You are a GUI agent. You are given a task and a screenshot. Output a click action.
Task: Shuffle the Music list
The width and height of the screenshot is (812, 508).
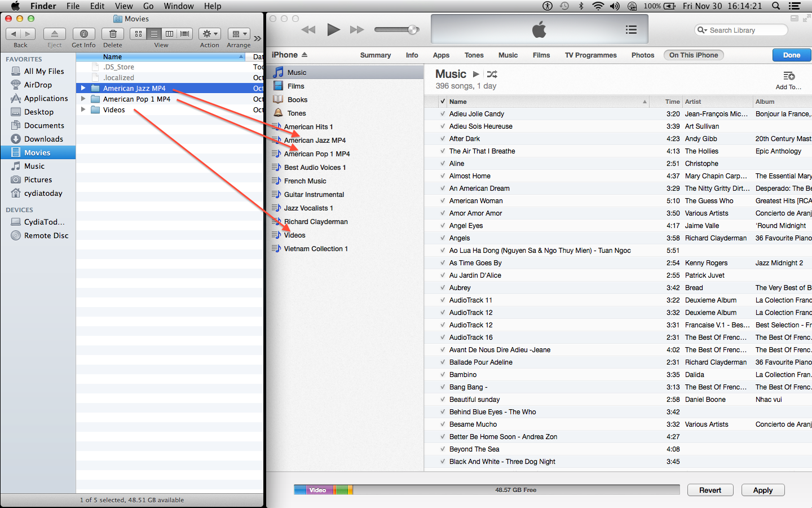pos(492,74)
